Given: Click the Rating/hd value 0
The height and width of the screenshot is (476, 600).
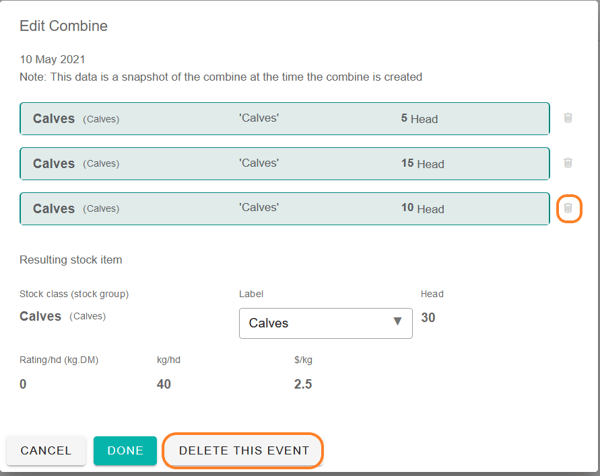Looking at the screenshot, I should [23, 384].
